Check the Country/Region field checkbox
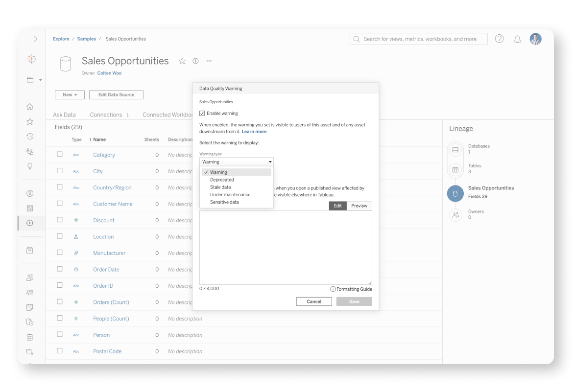573x392 pixels. pyautogui.click(x=60, y=186)
